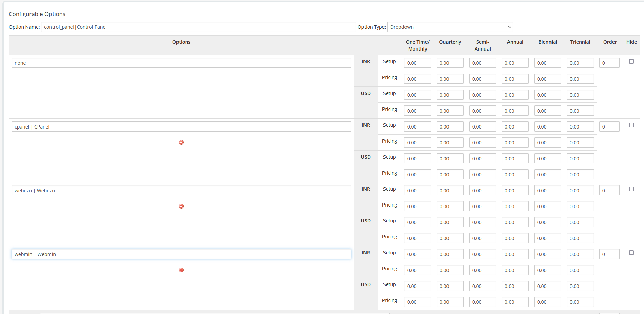Edit webuzo USD Pricing monthly field
Screen dimensions: 644x314
tap(418, 238)
